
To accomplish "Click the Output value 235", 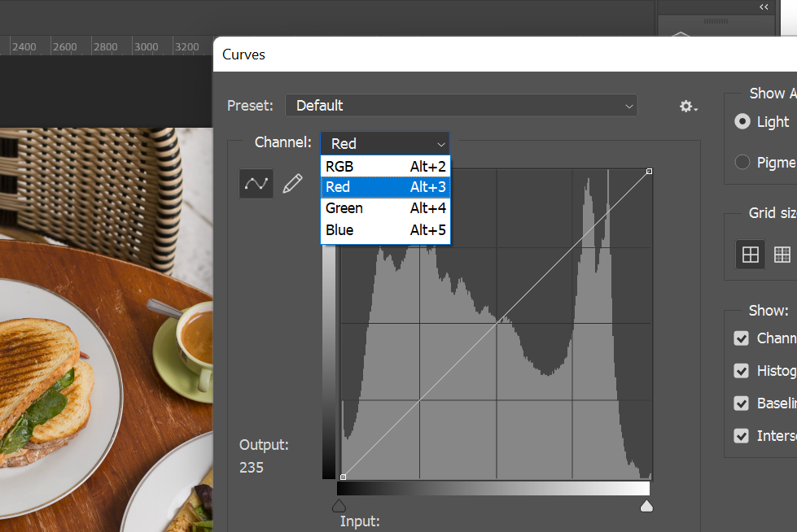I will tap(252, 468).
